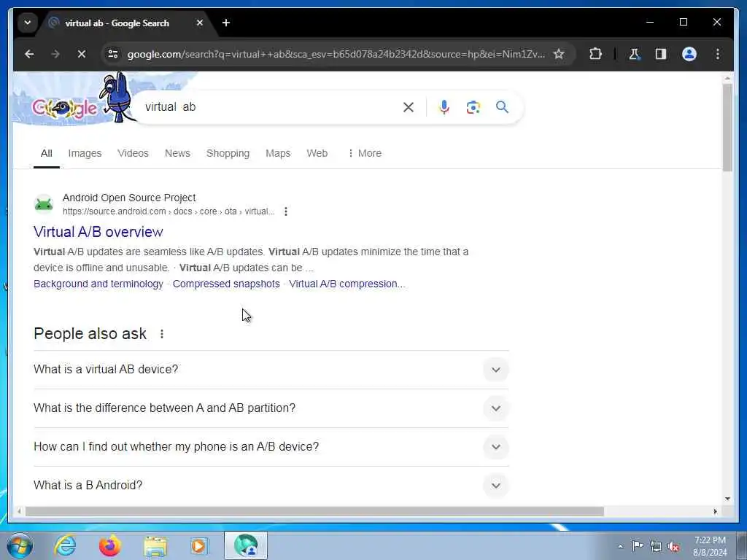Switch to the Web tab
The width and height of the screenshot is (747, 560).
tap(317, 153)
